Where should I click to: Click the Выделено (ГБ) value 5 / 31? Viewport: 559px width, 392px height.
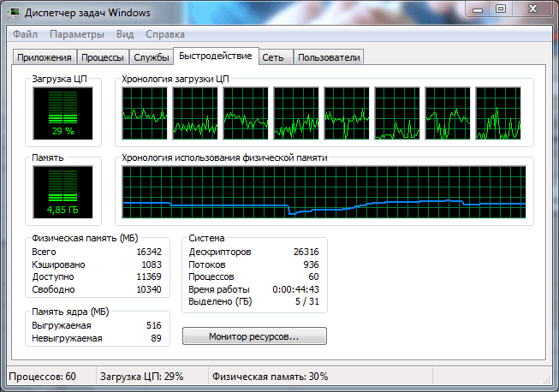pos(307,301)
